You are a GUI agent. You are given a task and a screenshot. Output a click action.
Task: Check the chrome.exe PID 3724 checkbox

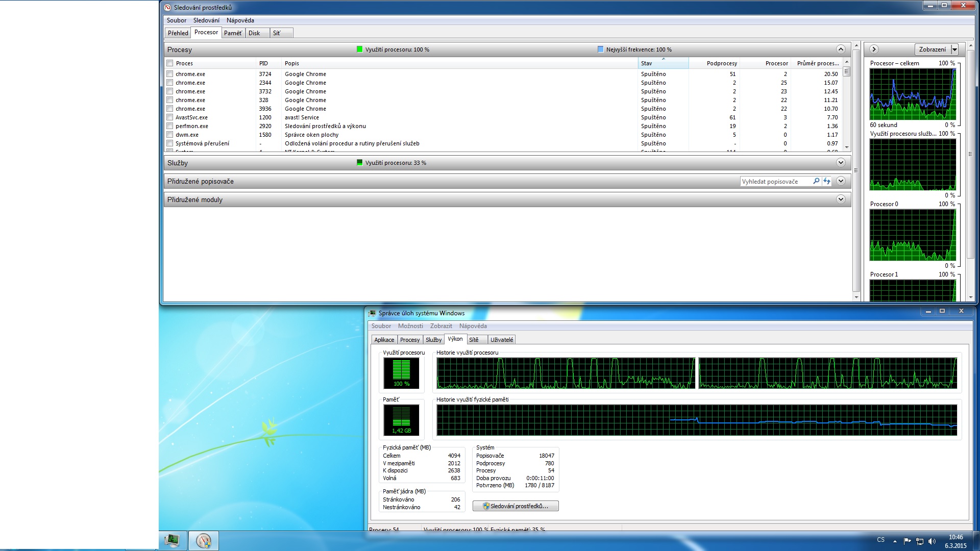click(169, 74)
